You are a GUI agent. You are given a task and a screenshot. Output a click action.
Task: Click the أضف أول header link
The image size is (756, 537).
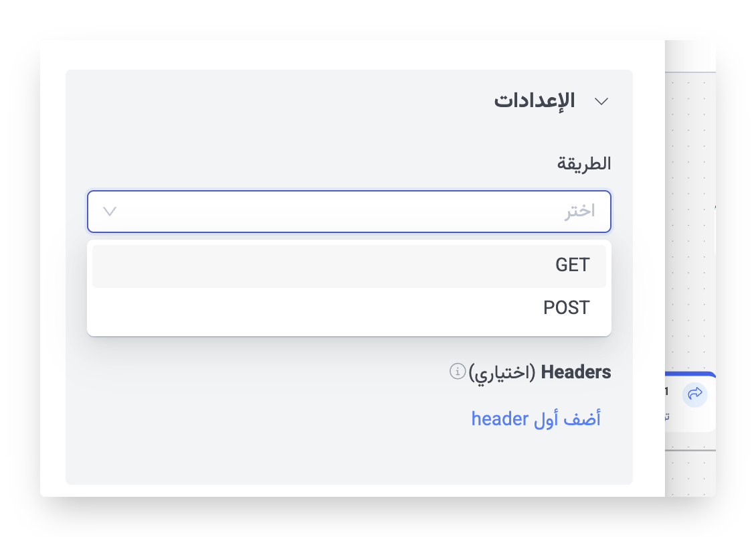click(x=536, y=419)
